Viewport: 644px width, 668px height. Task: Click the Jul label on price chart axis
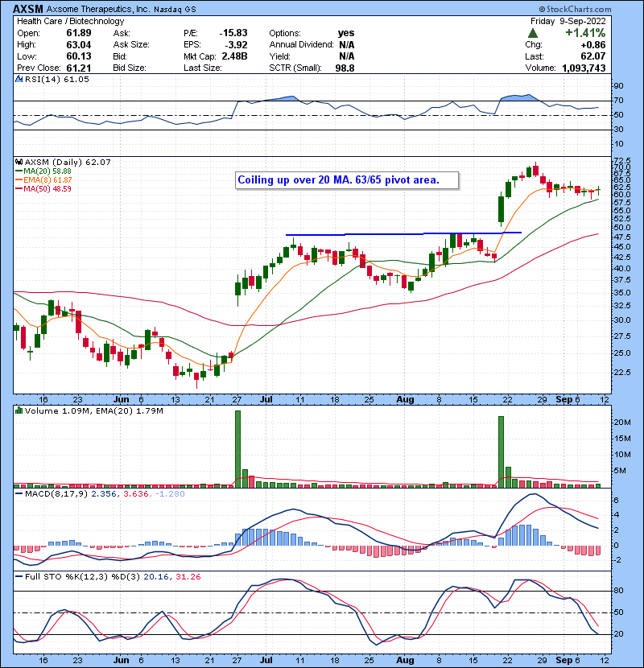(x=266, y=400)
